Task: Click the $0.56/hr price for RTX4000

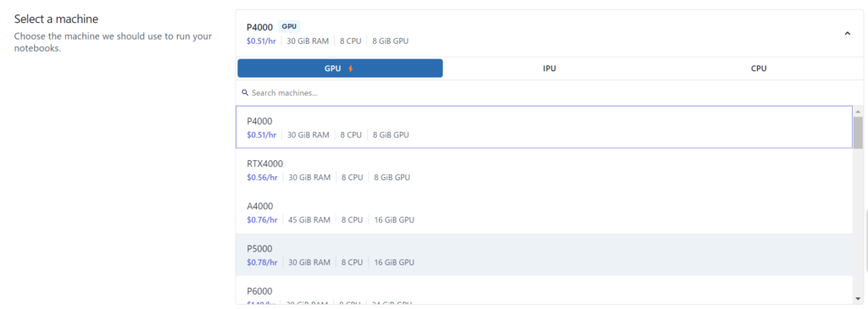Action: [262, 178]
